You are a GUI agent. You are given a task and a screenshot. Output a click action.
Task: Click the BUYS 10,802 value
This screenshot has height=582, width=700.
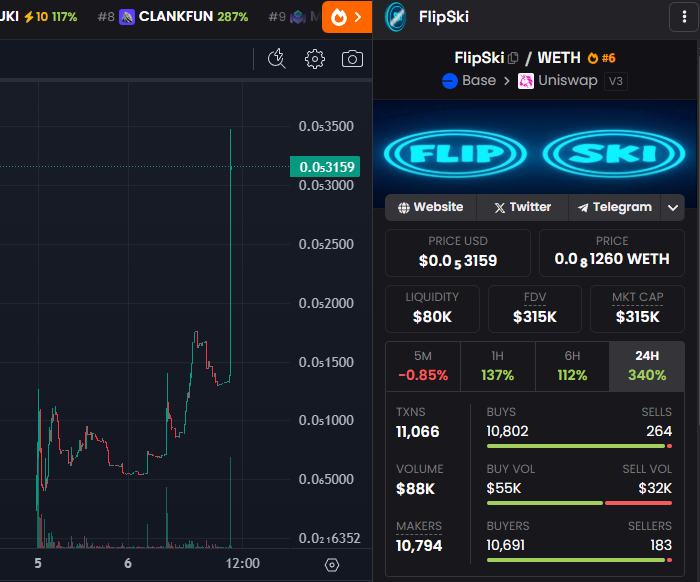pyautogui.click(x=507, y=431)
